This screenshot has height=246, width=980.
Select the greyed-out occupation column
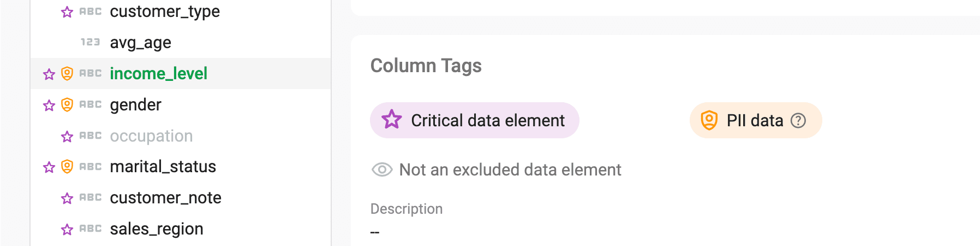[151, 136]
